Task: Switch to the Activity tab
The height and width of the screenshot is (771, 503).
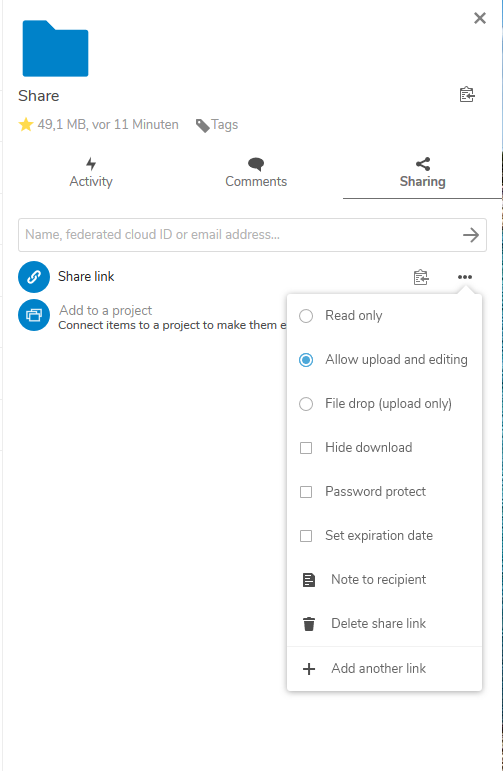Action: point(91,173)
